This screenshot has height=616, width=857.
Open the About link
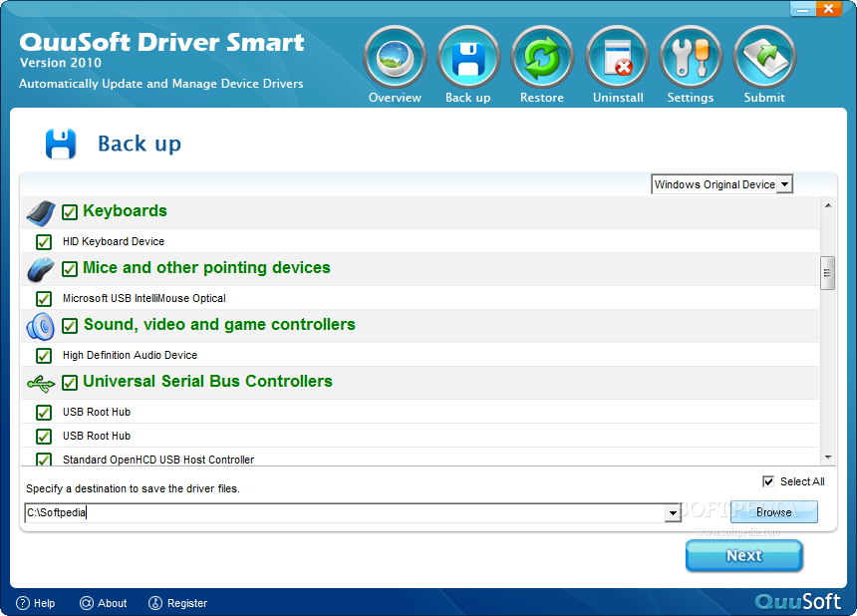(112, 603)
